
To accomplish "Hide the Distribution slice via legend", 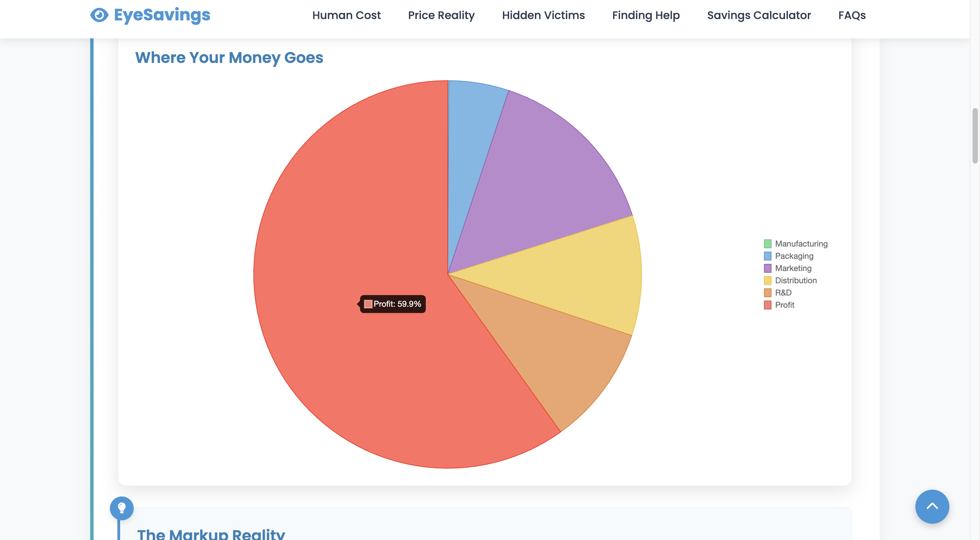I will (x=796, y=280).
